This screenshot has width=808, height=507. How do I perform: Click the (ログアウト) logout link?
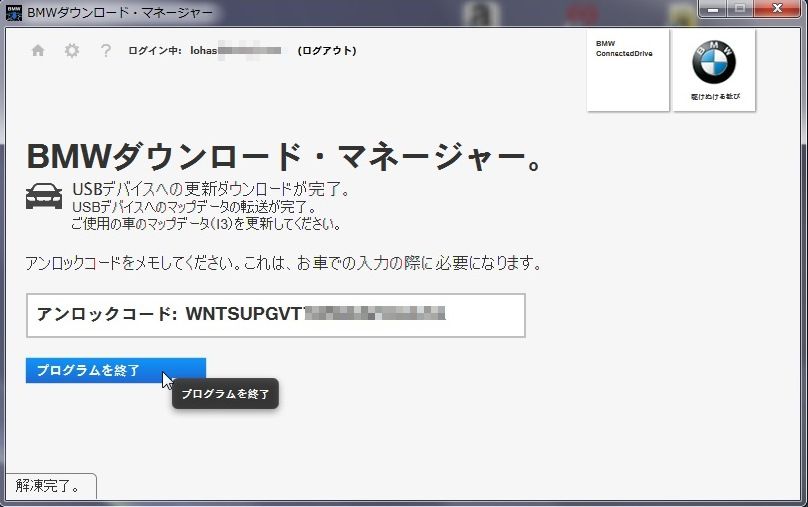327,50
